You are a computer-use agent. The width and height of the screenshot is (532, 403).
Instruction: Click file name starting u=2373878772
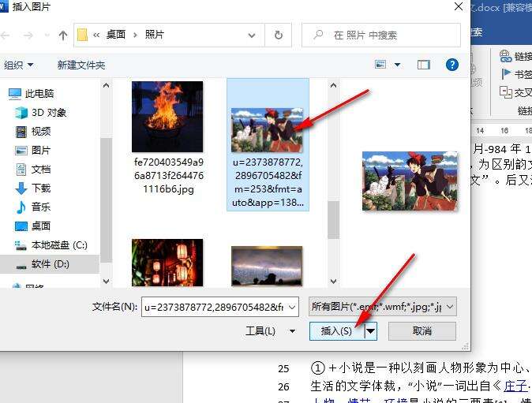[268, 182]
